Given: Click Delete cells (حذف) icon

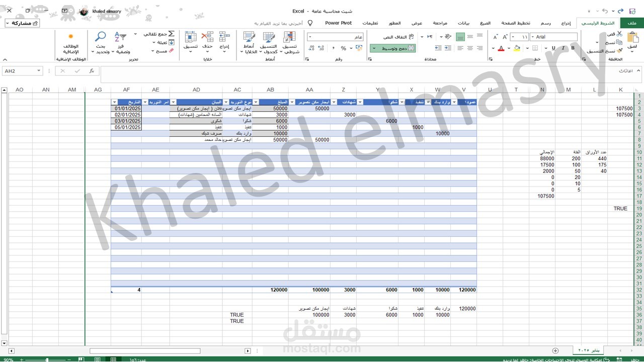Looking at the screenshot, I should pyautogui.click(x=207, y=36).
